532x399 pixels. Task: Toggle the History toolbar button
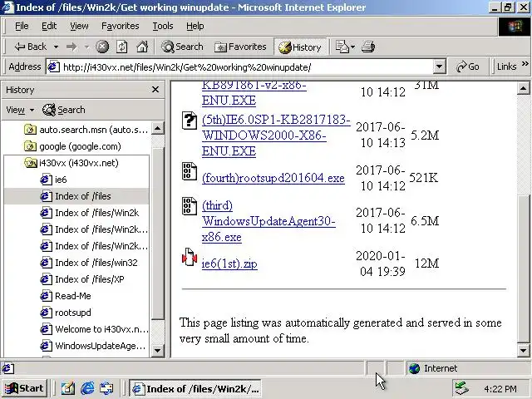pos(300,47)
